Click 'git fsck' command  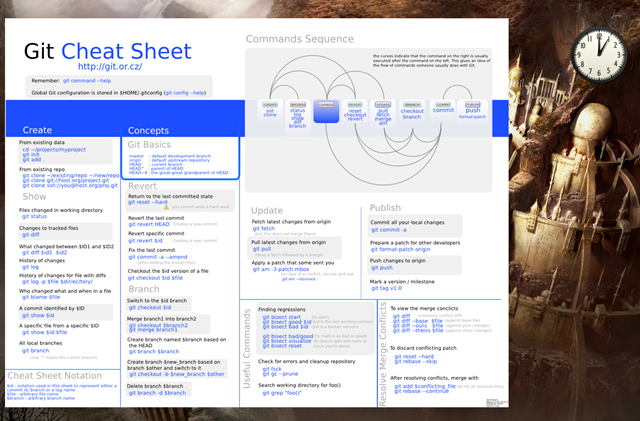[272, 369]
